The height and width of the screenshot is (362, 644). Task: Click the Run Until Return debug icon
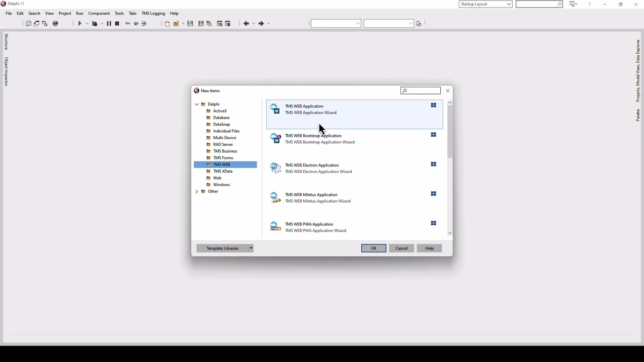(144, 24)
